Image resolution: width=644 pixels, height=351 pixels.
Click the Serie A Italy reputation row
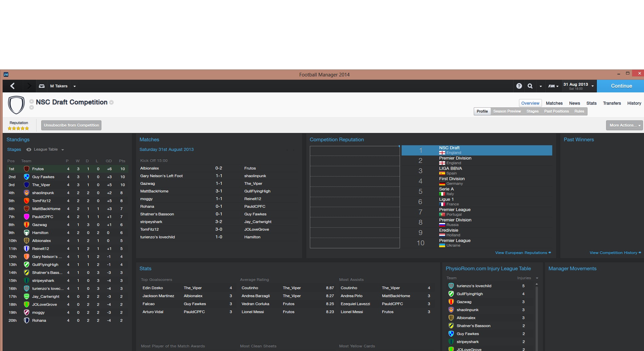tap(477, 191)
